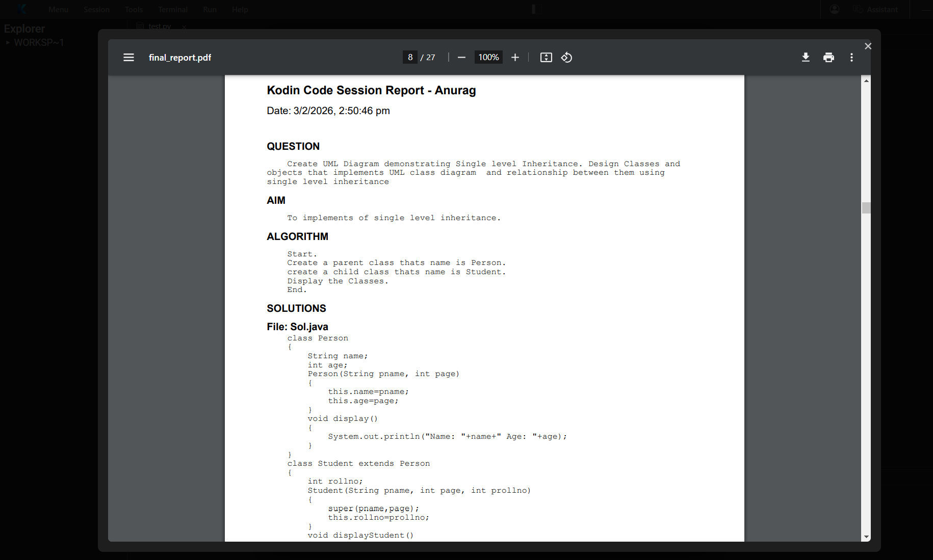The width and height of the screenshot is (933, 560).
Task: Click the PDF vertical scrollbar
Action: pos(866,207)
